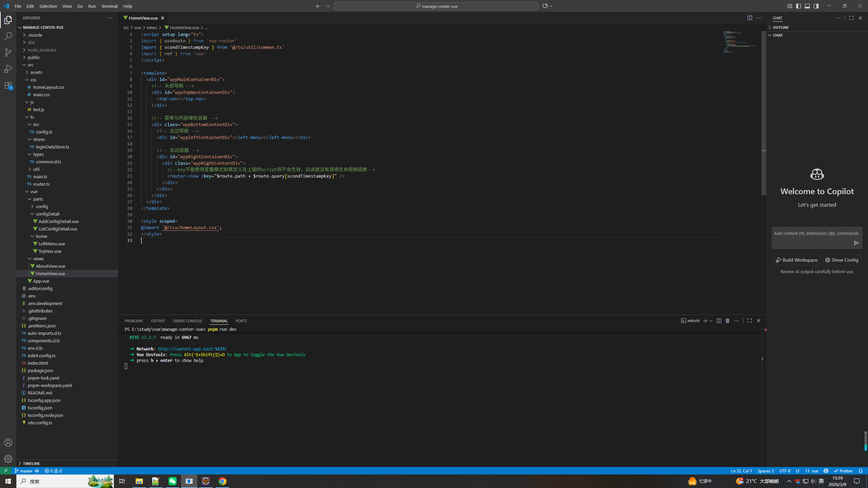Customize layout icon in title bar
Viewport: 868px width, 488px height.
pyautogui.click(x=790, y=6)
